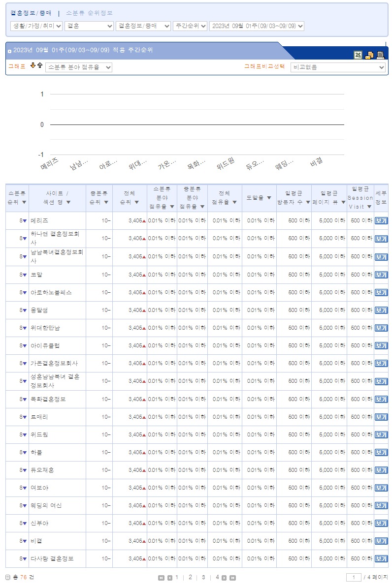Click the printer icon in the header bar
The width and height of the screenshot is (392, 588).
[x=380, y=55]
